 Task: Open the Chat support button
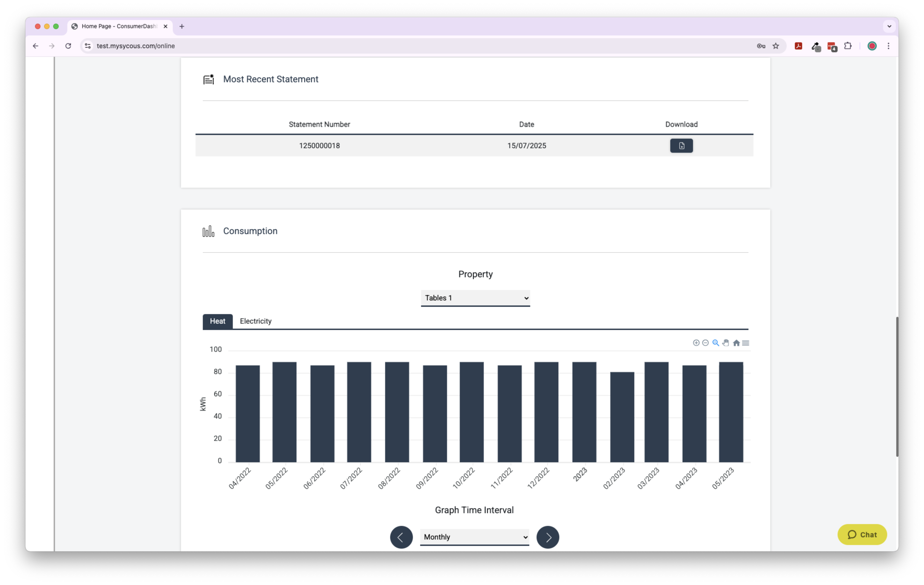point(862,534)
